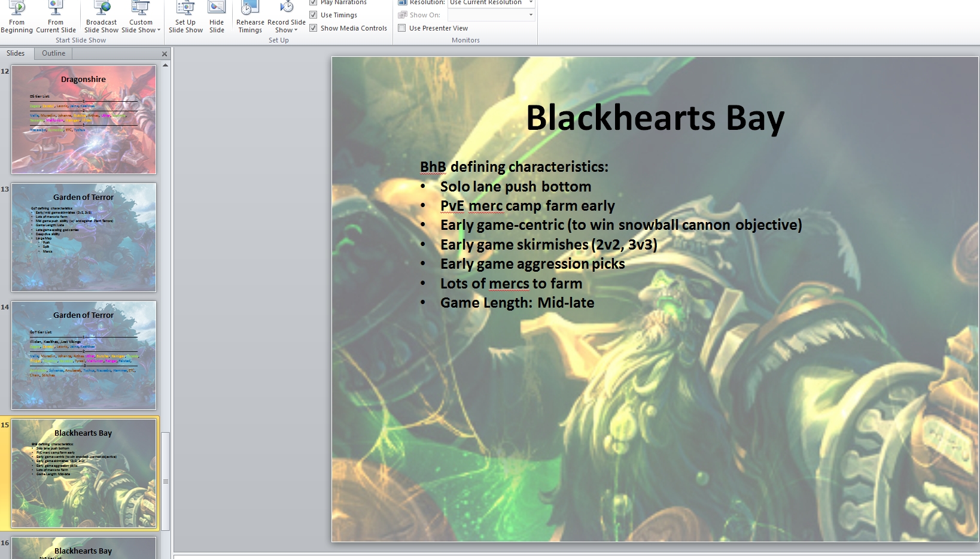Click the slide panel scroll-up arrow

pyautogui.click(x=165, y=65)
